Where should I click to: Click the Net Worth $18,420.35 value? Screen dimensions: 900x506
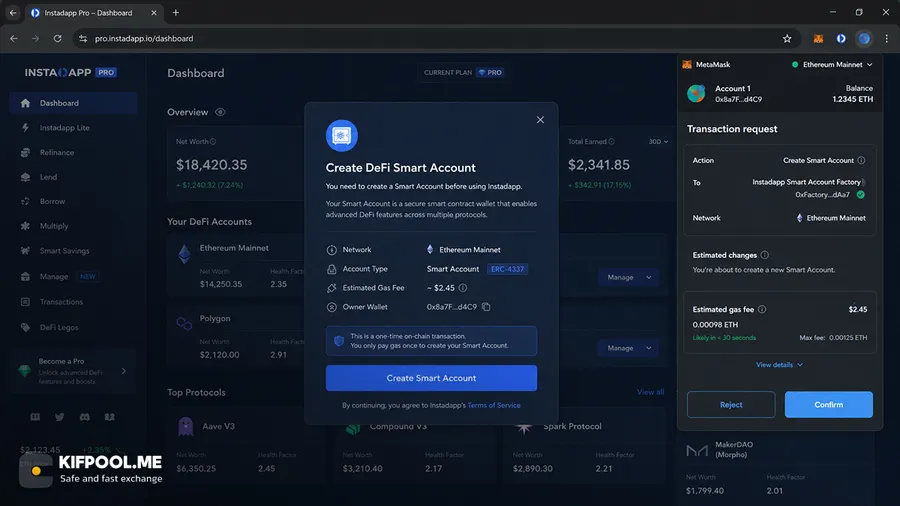tap(212, 165)
